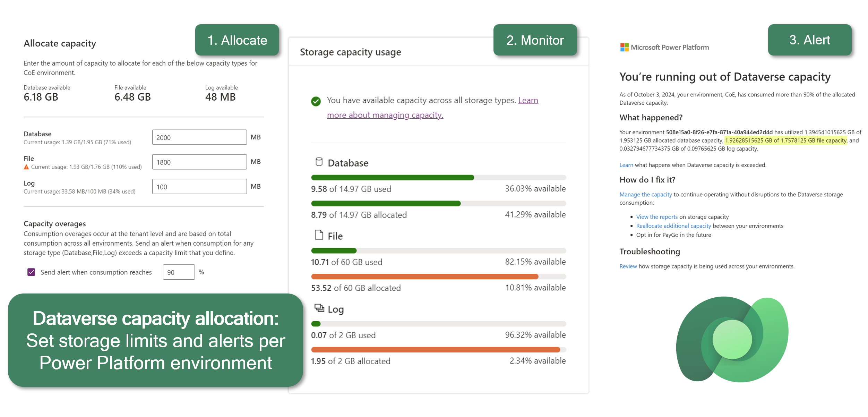Click the Database 8.79 GB allocated progress bar
This screenshot has width=868, height=417.
click(x=438, y=204)
